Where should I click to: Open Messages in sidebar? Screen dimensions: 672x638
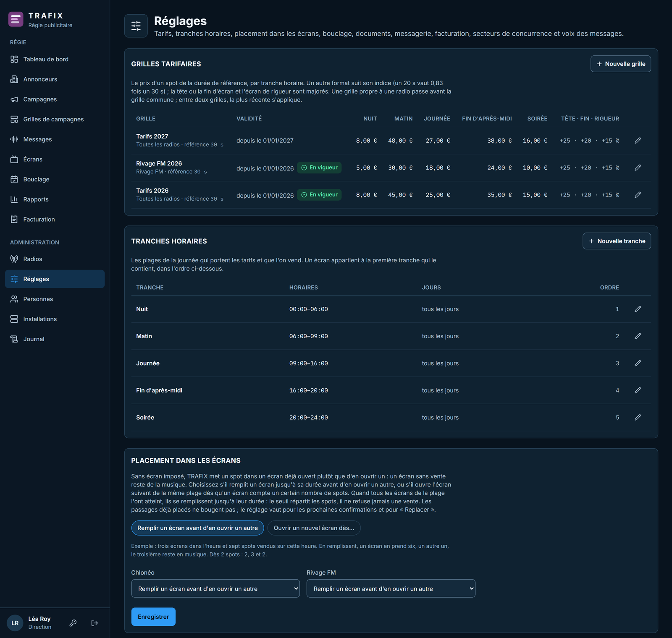55,139
